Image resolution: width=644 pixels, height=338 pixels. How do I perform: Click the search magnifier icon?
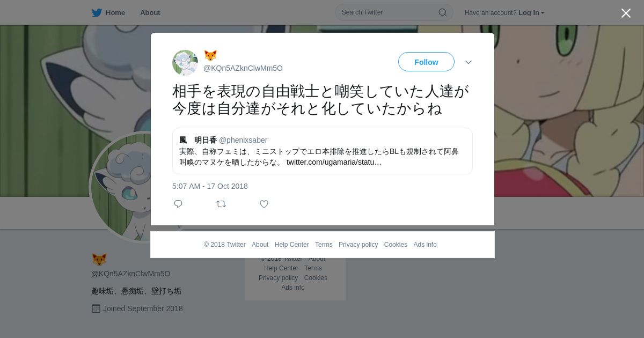(443, 12)
